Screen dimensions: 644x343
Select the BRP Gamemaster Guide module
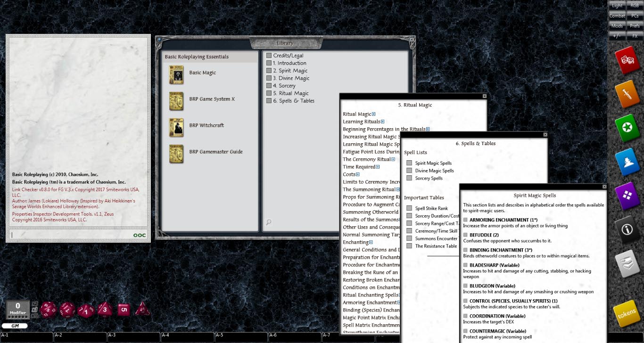click(215, 152)
